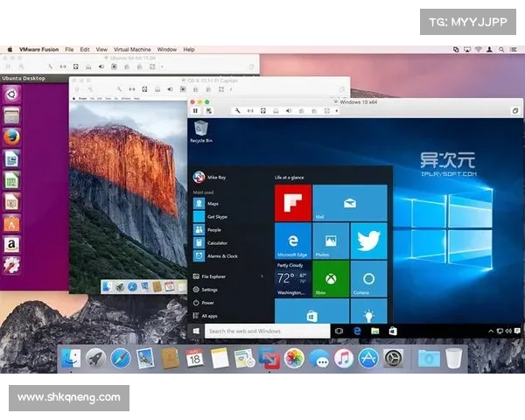The height and width of the screenshot is (420, 525).
Task: Open Amazon in Ubuntu launcher
Action: click(x=11, y=244)
